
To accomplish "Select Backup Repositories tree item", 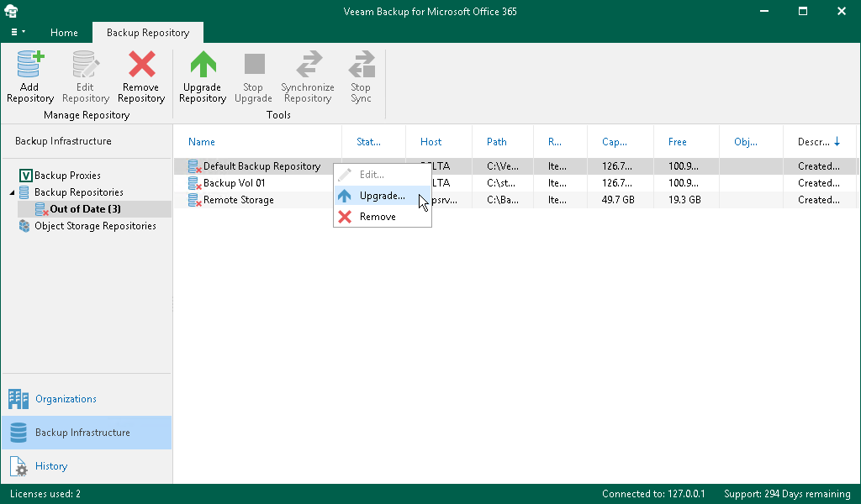I will point(78,192).
